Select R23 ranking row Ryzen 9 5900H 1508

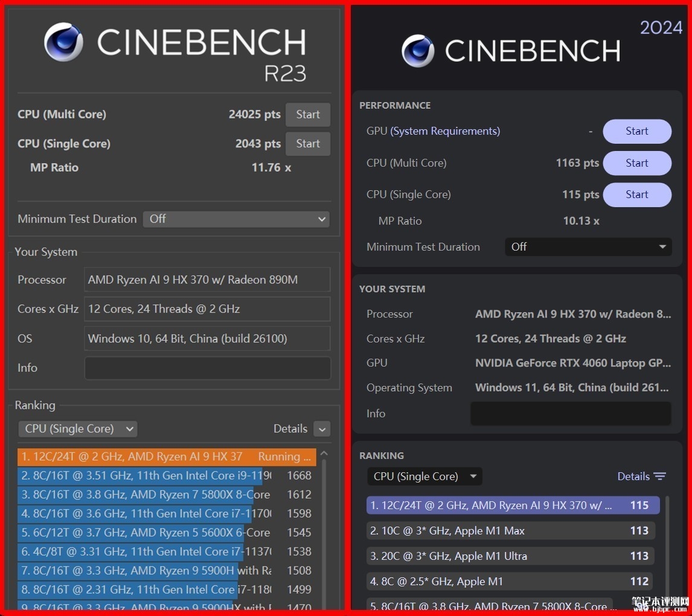pos(167,571)
